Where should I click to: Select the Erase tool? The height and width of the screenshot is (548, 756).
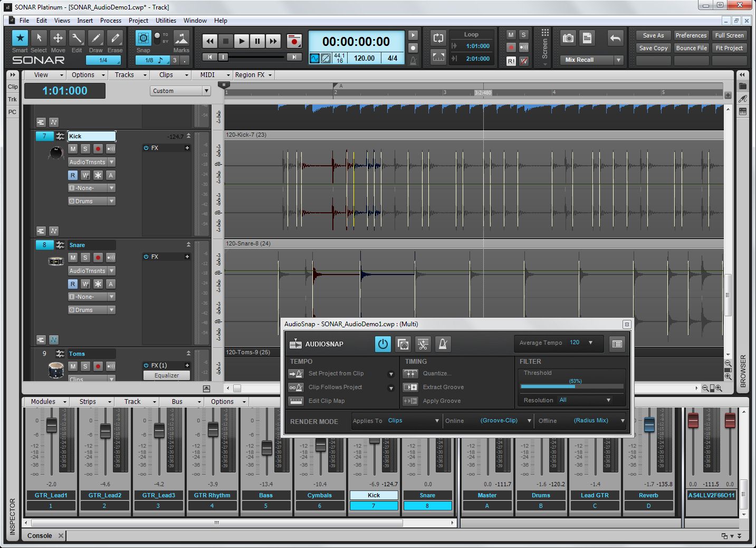114,38
